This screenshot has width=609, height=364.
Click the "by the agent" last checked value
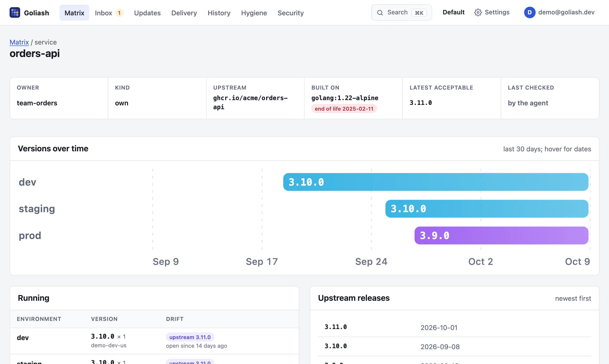[x=528, y=103]
